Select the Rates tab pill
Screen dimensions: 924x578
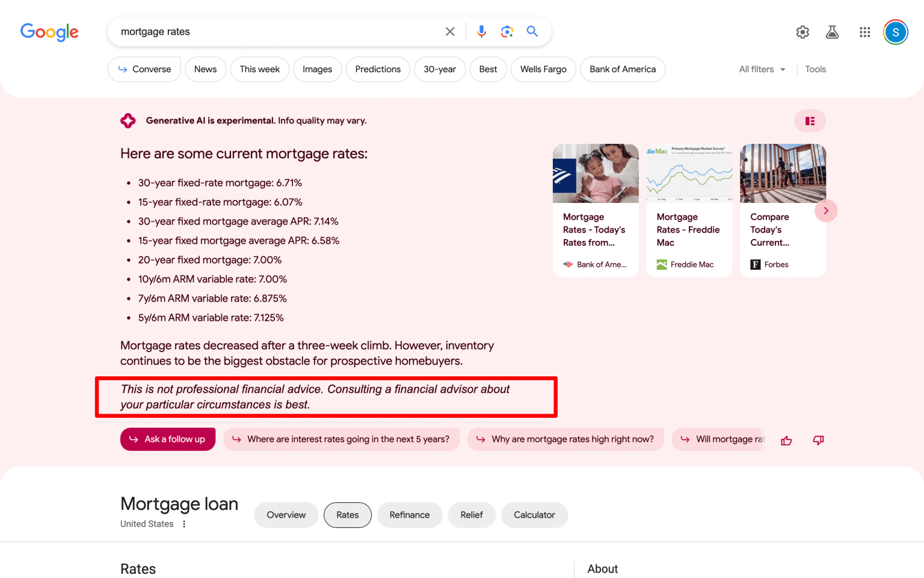pyautogui.click(x=347, y=515)
